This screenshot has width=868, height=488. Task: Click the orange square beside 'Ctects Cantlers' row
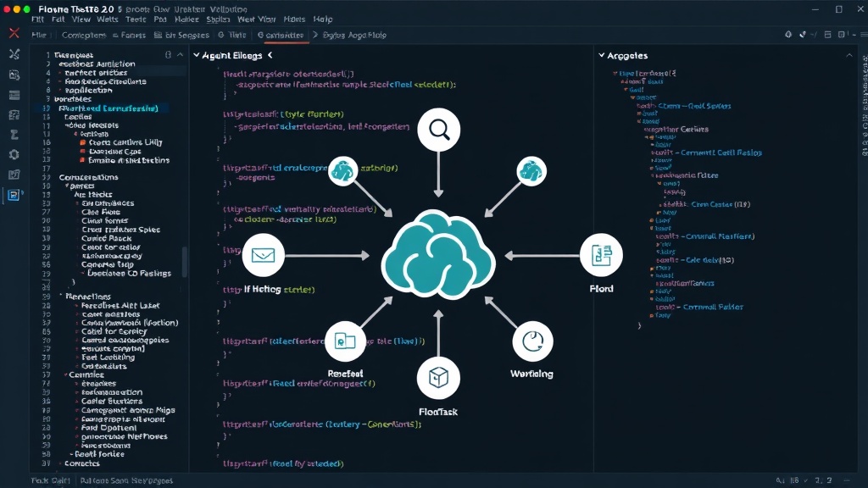pos(83,142)
